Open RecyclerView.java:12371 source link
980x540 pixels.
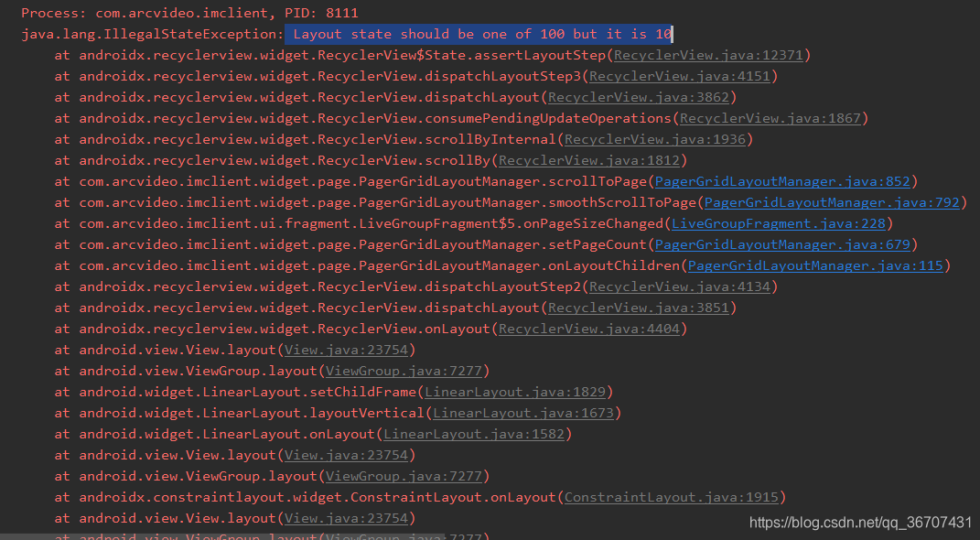point(708,55)
